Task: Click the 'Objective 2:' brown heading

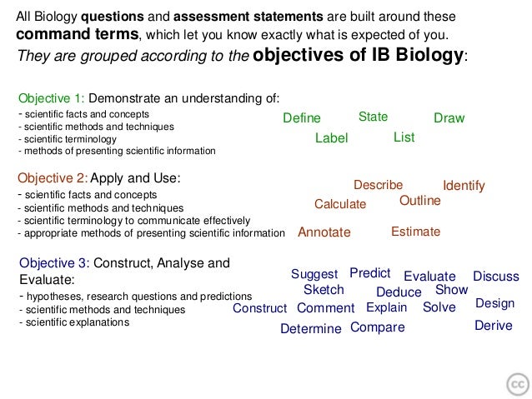Action: click(x=53, y=178)
